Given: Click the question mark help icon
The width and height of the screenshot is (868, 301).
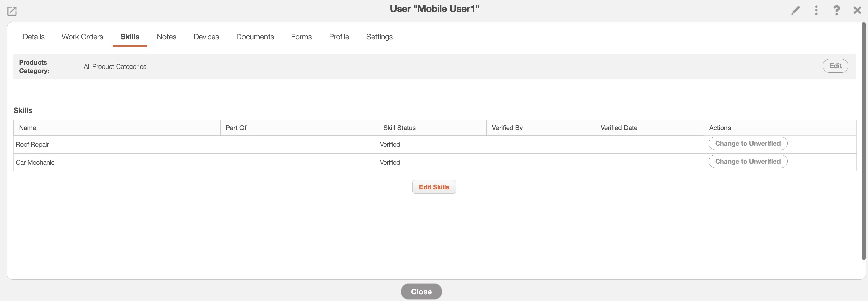Looking at the screenshot, I should (836, 10).
